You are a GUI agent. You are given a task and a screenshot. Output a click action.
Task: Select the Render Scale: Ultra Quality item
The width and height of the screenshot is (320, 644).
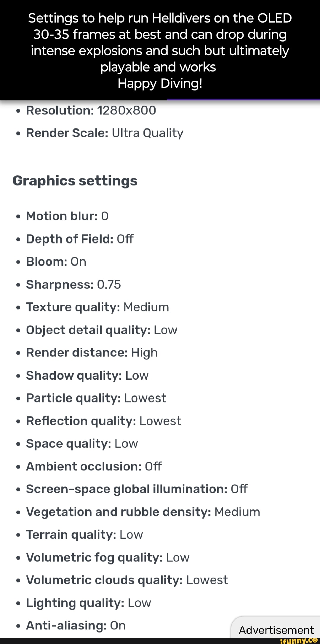(105, 133)
